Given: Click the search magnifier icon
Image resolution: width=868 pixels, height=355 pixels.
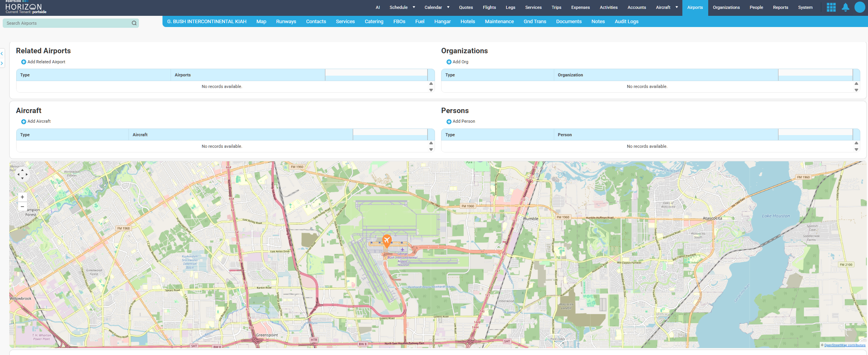Looking at the screenshot, I should tap(134, 23).
